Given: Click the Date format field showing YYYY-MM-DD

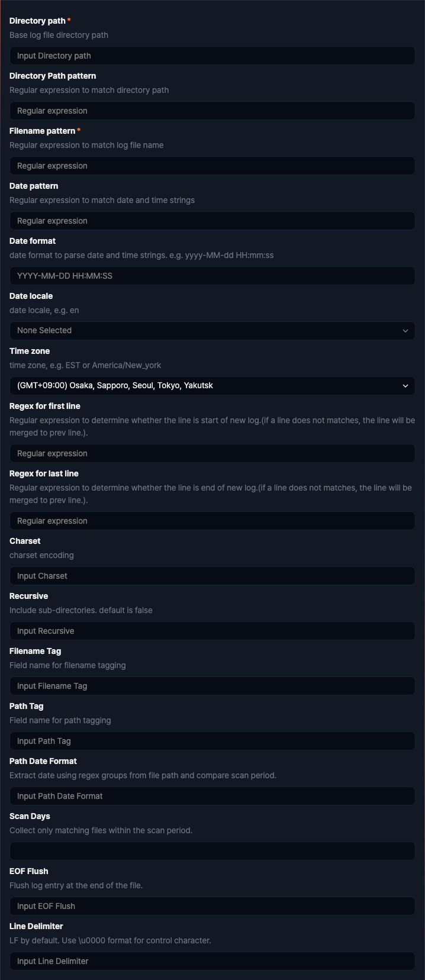Looking at the screenshot, I should (212, 275).
